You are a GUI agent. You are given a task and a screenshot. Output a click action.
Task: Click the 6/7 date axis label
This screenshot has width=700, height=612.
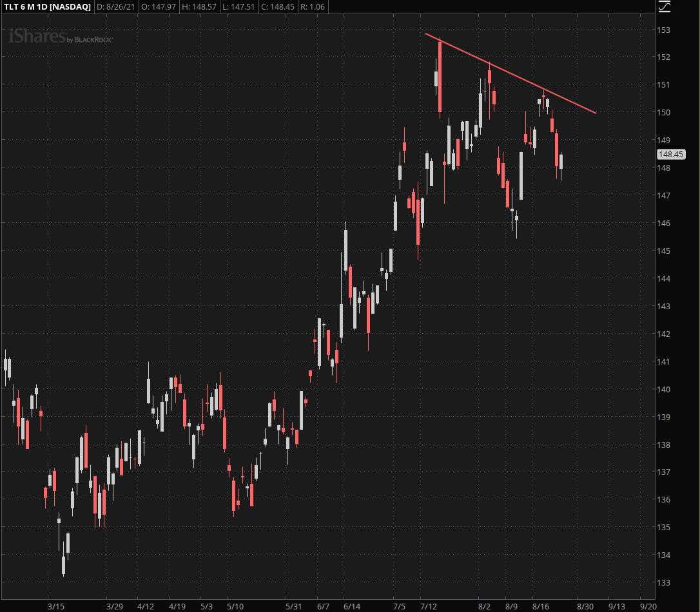pos(323,606)
